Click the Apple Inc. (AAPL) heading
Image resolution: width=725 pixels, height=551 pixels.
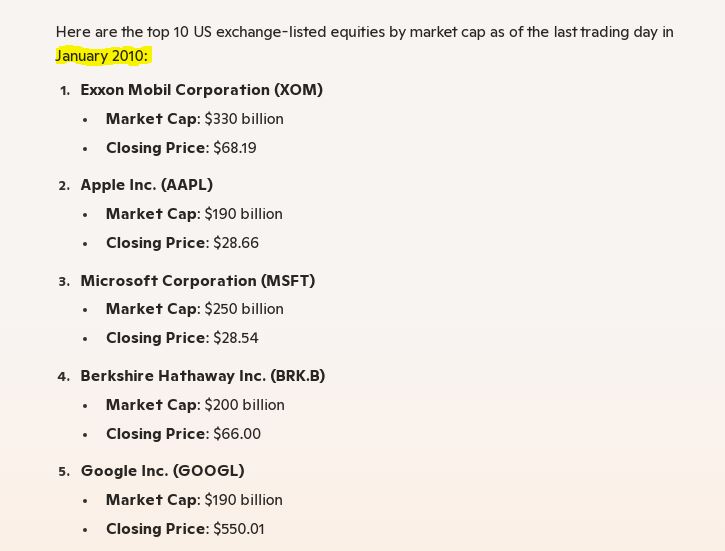146,185
